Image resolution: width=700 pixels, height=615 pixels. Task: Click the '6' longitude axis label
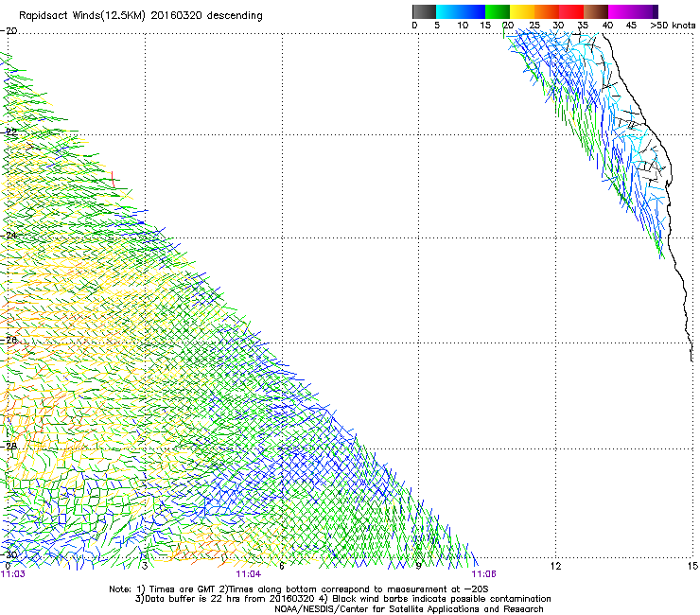pyautogui.click(x=282, y=567)
